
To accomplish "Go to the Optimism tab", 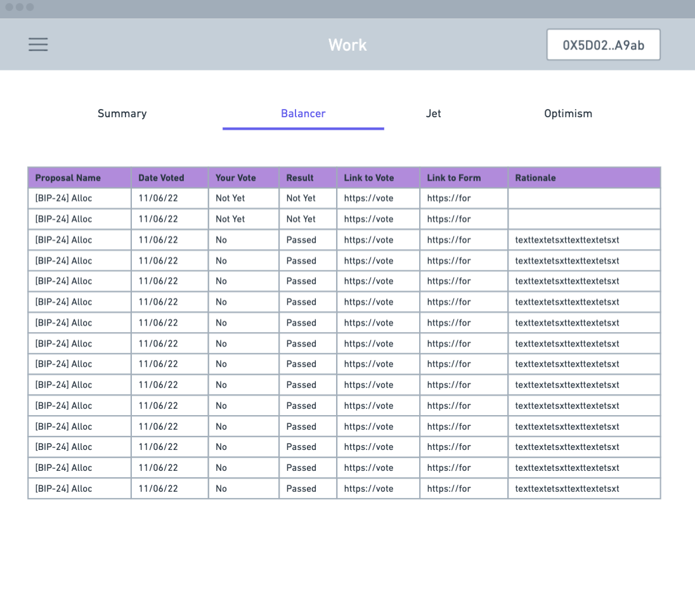I will [568, 114].
